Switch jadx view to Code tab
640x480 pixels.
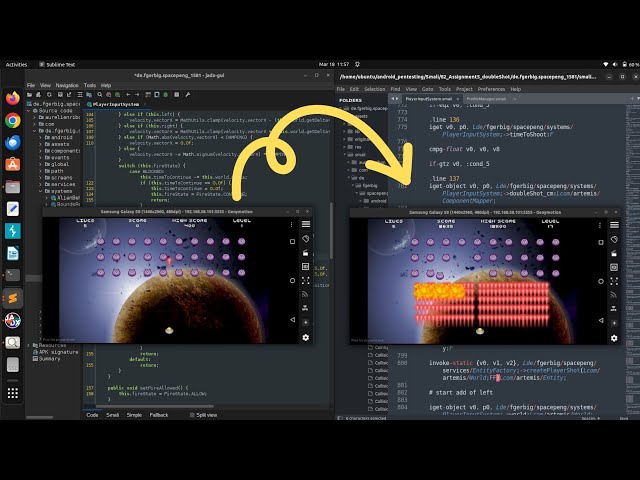coord(92,415)
